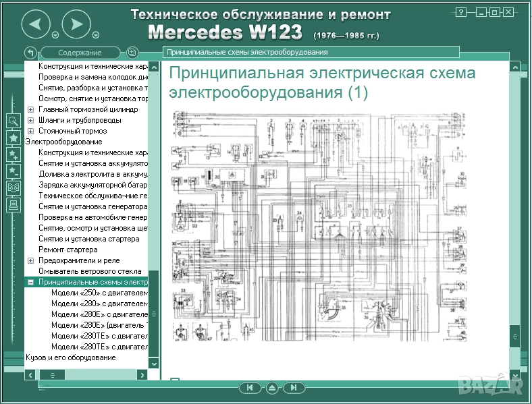This screenshot has height=404, width=532.
Task: Click the remove bookmark star-minus icon
Action: click(x=14, y=171)
